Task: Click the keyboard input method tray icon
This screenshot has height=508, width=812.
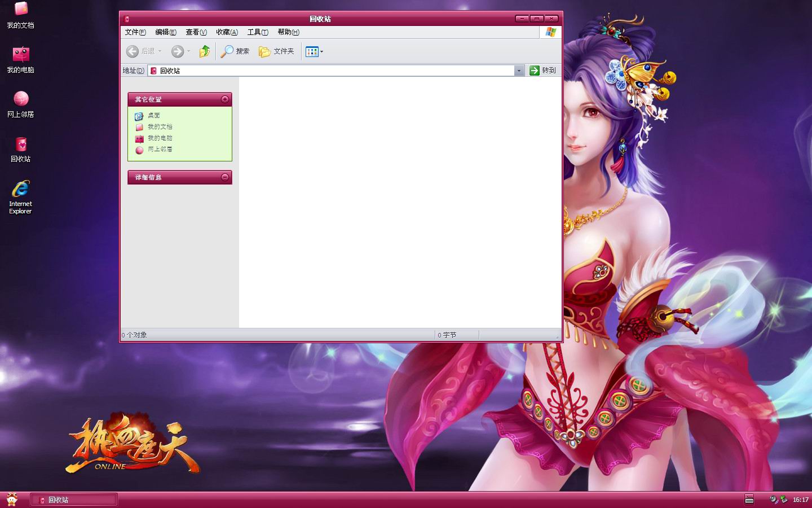Action: coord(749,499)
